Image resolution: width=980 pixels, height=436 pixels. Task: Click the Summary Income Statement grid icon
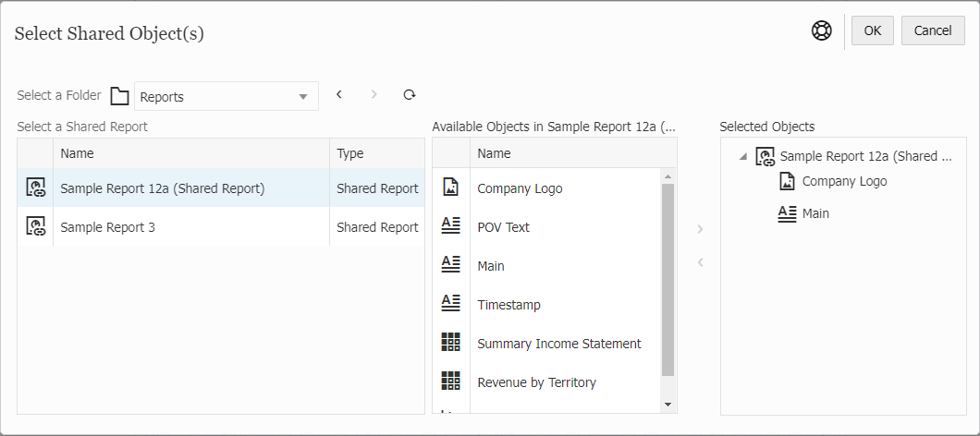coord(451,343)
